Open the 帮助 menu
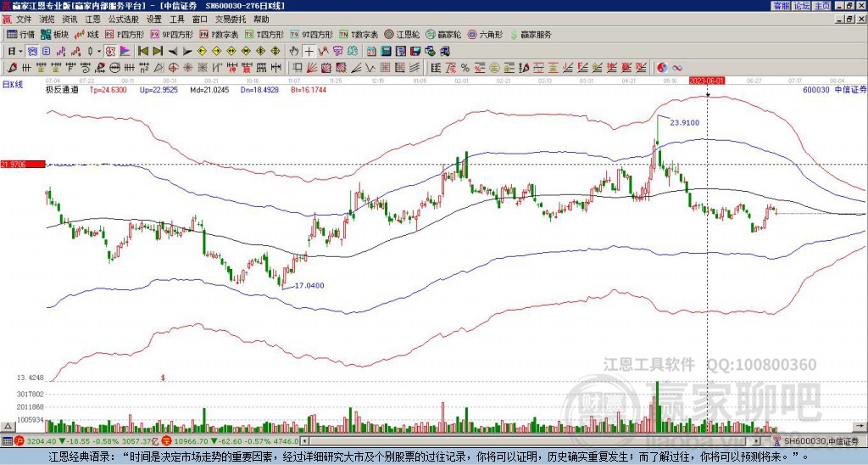The height and width of the screenshot is (465, 868). [x=261, y=20]
